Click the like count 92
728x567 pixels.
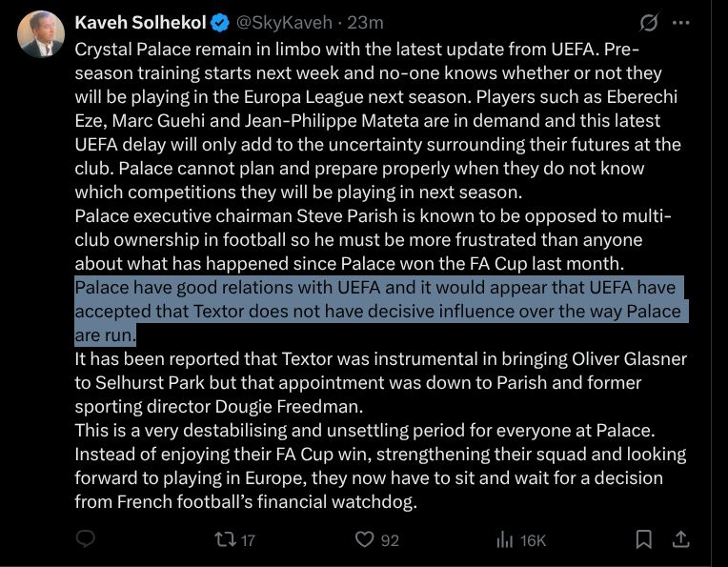[390, 540]
